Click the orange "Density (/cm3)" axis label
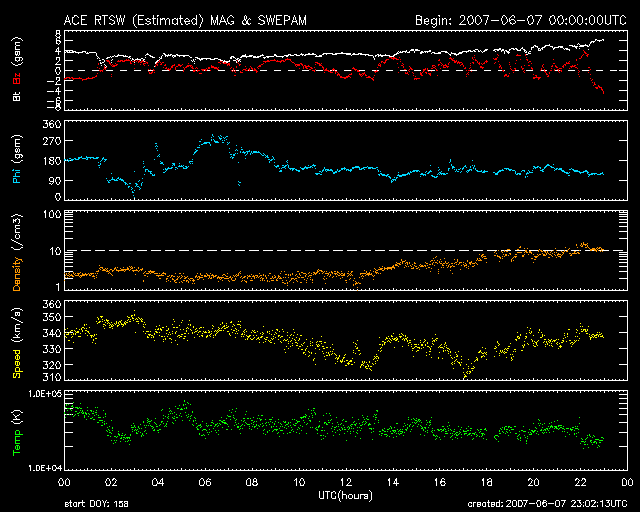Screen dimensions: 640x512 17,252
